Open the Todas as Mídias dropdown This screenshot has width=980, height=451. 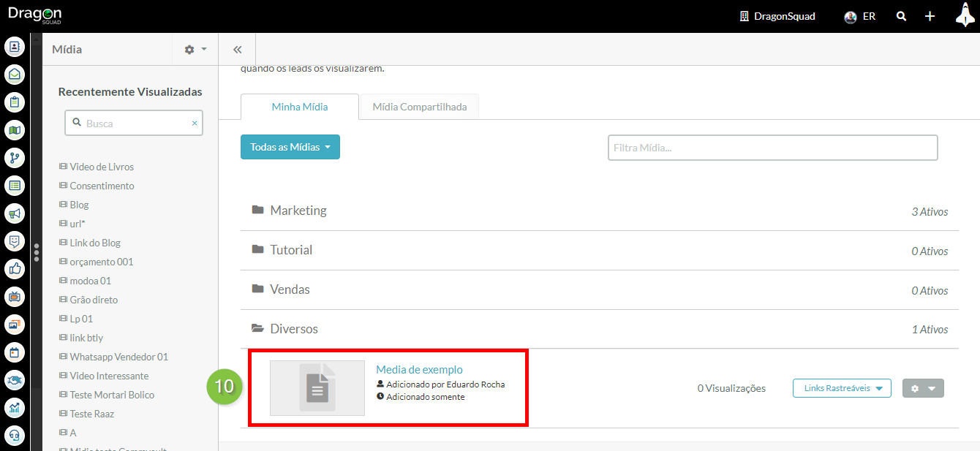(x=290, y=147)
